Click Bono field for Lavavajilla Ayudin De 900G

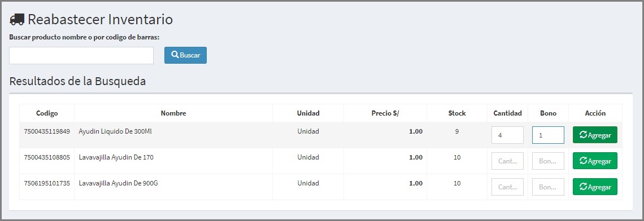click(549, 187)
